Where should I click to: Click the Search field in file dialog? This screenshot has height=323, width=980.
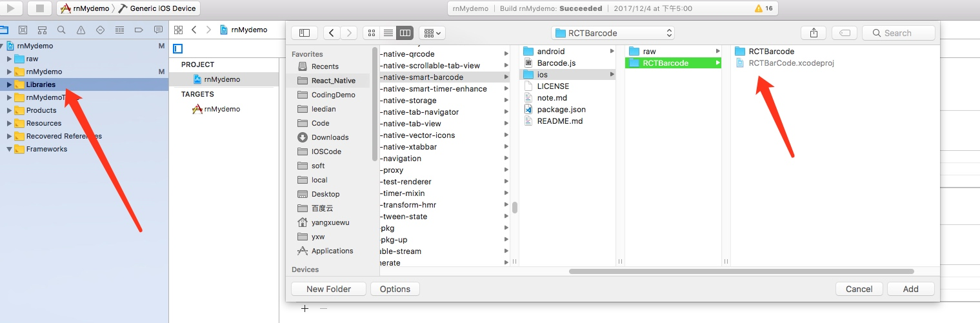coord(899,33)
